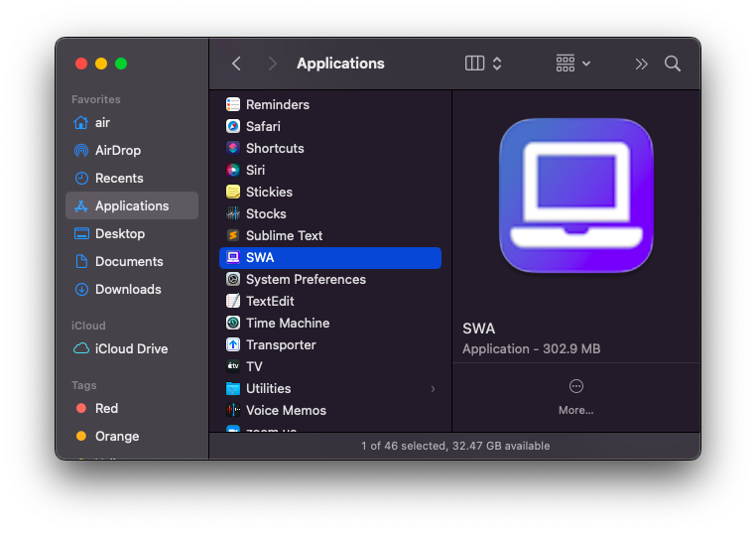The height and width of the screenshot is (533, 756).
Task: Open Desktop in the sidebar
Action: (x=132, y=234)
